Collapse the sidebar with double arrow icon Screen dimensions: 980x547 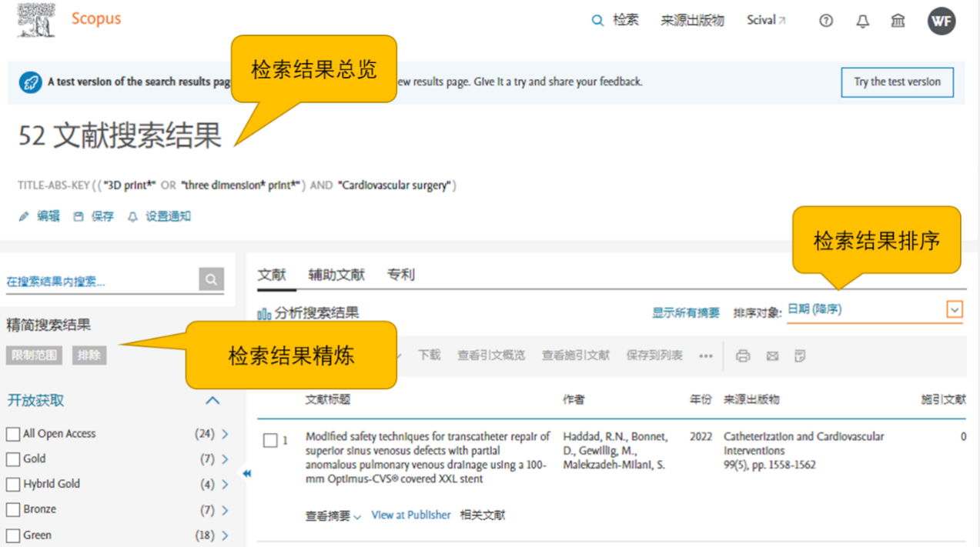247,474
